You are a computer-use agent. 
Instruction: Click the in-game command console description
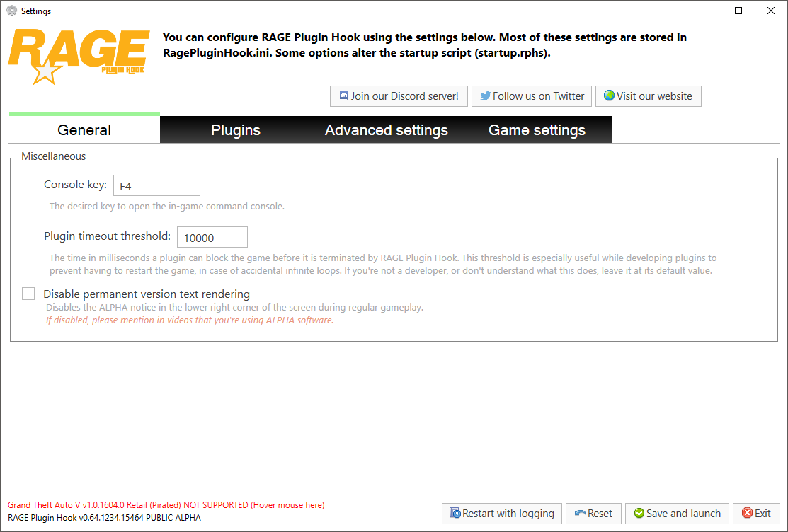click(167, 206)
